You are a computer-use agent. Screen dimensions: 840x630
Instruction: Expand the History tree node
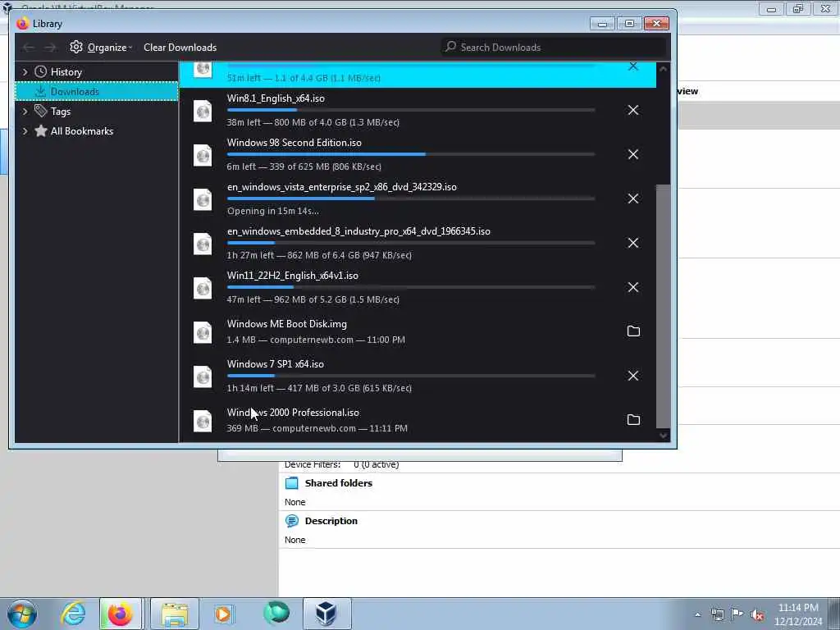[x=25, y=72]
